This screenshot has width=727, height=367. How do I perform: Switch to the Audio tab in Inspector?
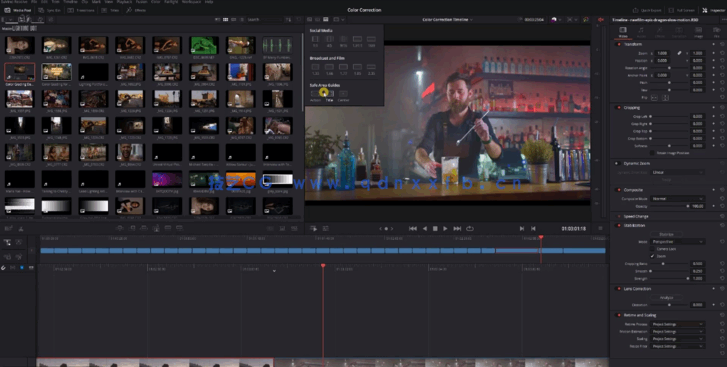[x=641, y=32]
